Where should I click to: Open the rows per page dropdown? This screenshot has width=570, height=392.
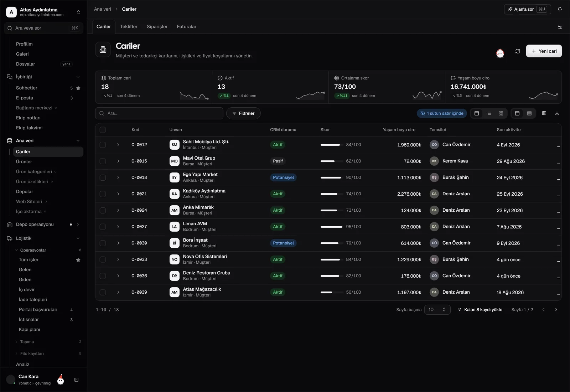tap(437, 310)
